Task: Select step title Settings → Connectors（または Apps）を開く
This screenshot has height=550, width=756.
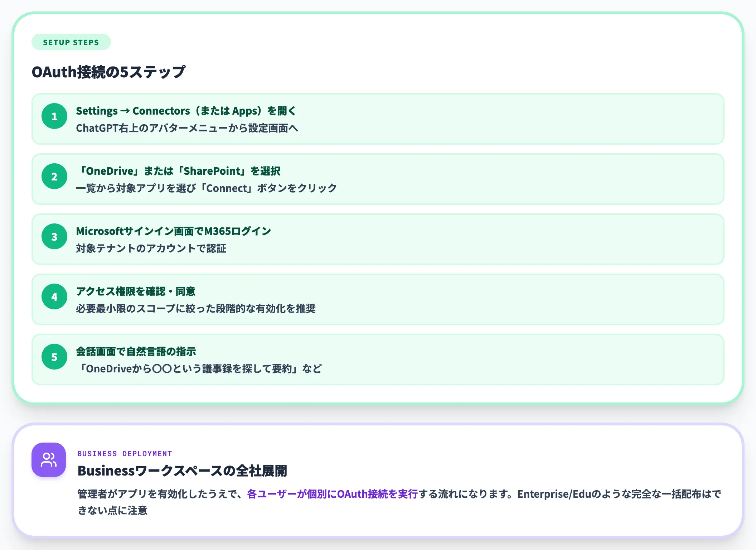Action: (x=186, y=111)
